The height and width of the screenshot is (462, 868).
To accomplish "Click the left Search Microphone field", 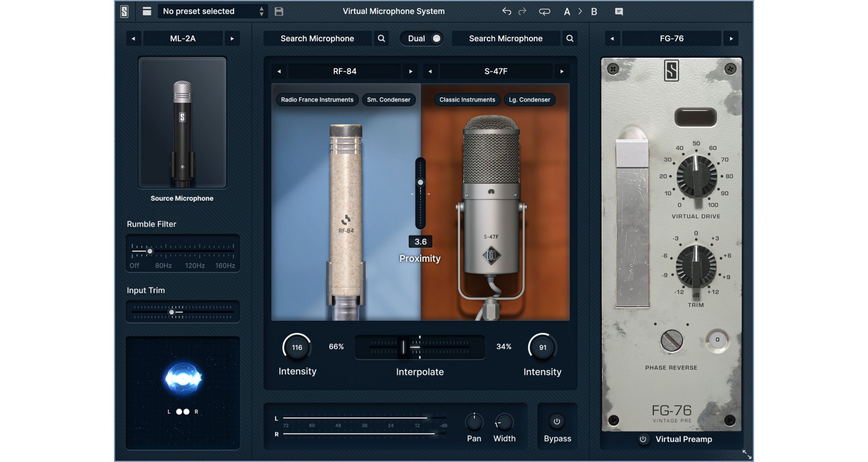I will (x=317, y=38).
